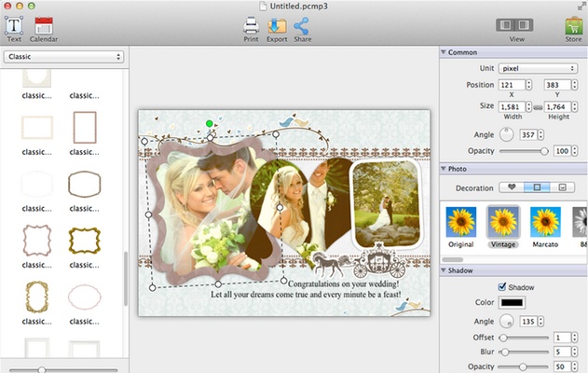The height and width of the screenshot is (373, 588).
Task: Click the fullscreen icon in title bar
Action: point(581,6)
